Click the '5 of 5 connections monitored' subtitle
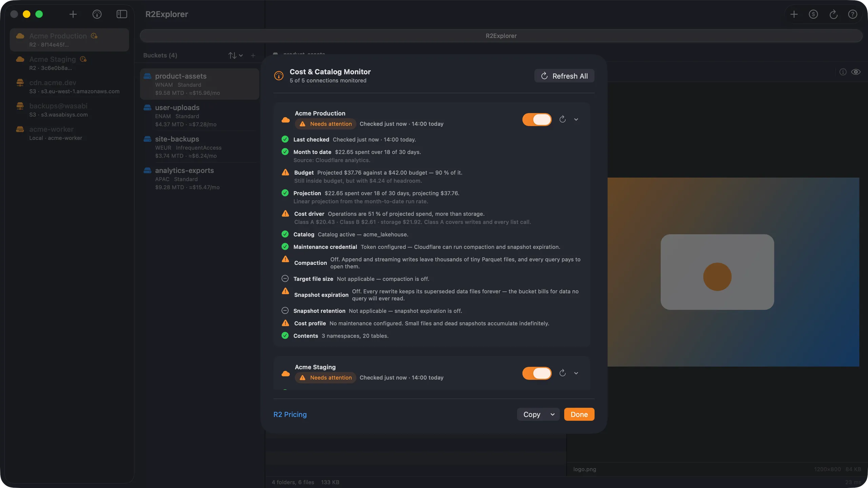The height and width of the screenshot is (488, 868). (328, 81)
